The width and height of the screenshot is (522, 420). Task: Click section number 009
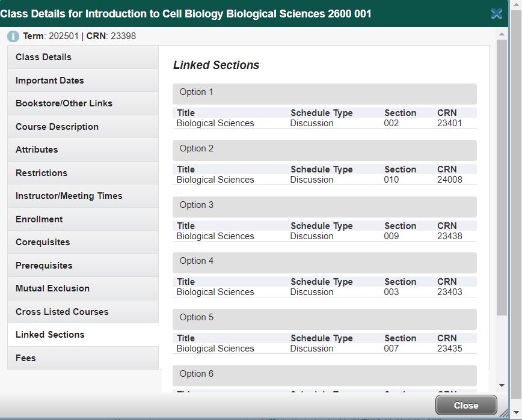pyautogui.click(x=391, y=236)
